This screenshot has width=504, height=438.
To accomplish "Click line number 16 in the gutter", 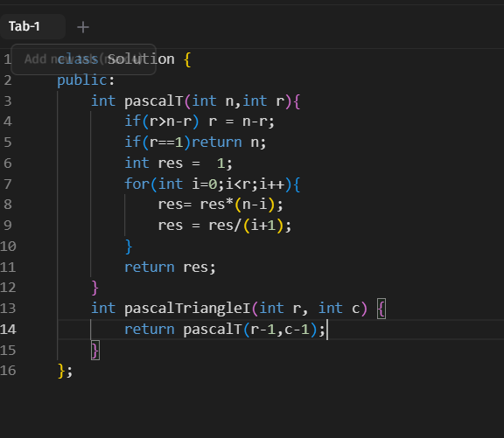I will (x=8, y=371).
